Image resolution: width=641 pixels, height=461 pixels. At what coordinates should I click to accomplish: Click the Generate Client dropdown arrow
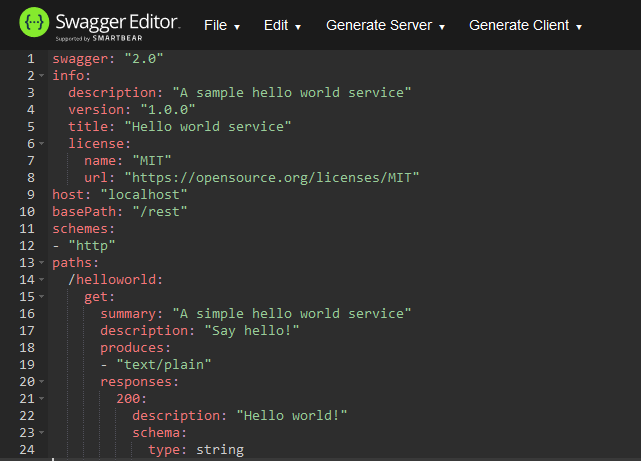(579, 27)
